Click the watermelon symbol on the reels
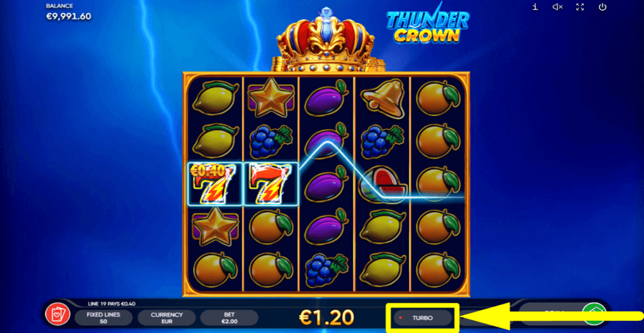The width and height of the screenshot is (644, 333). point(383,184)
